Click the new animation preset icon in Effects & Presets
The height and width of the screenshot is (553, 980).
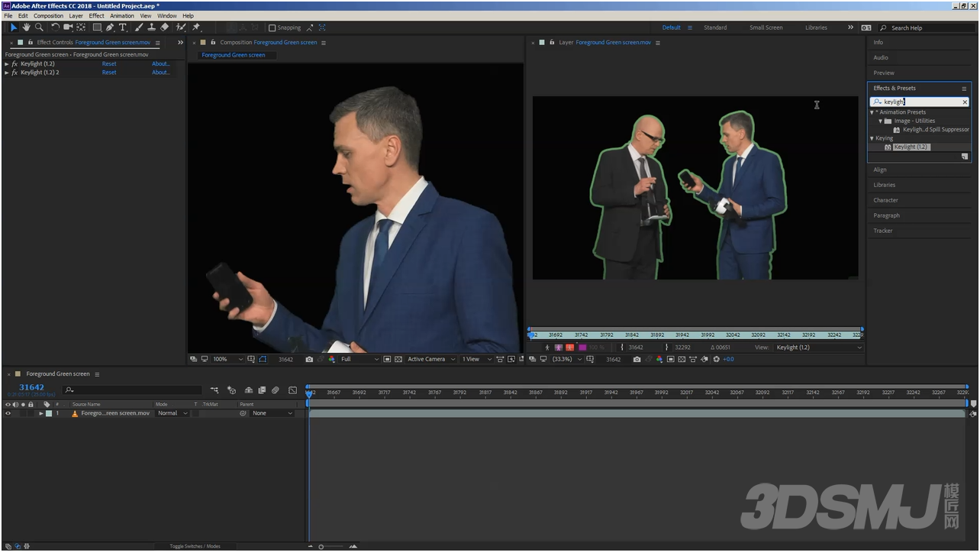tap(965, 157)
